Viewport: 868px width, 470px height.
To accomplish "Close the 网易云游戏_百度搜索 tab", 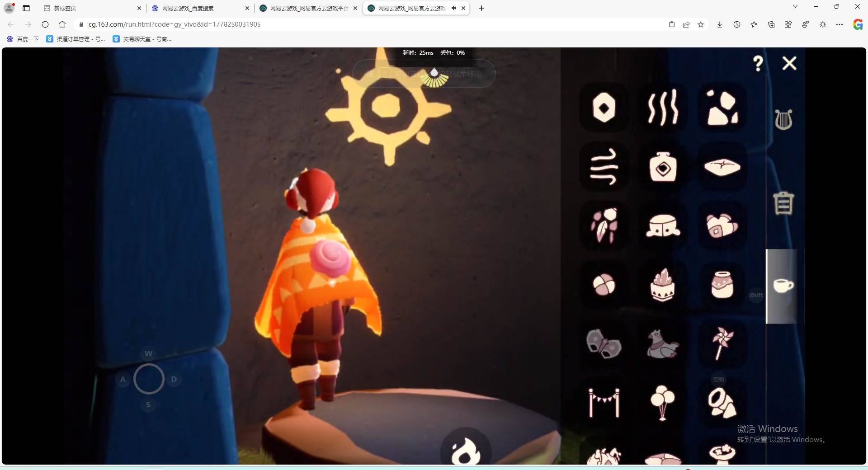I will click(247, 8).
